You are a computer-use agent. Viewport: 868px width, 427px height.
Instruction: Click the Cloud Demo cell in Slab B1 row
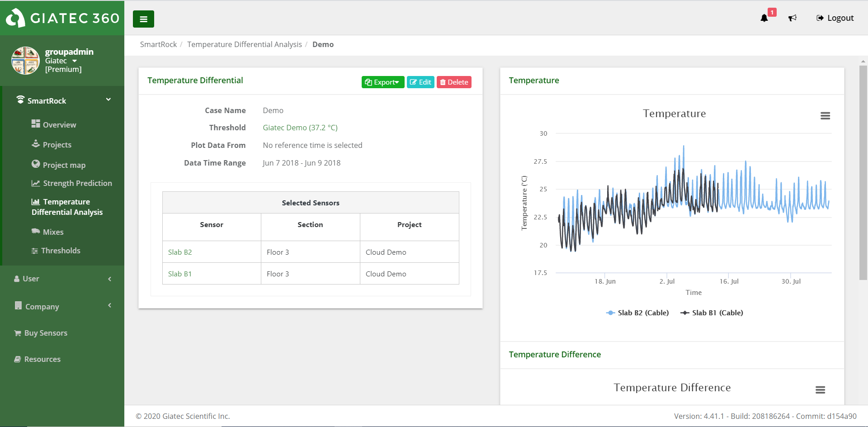pos(410,274)
